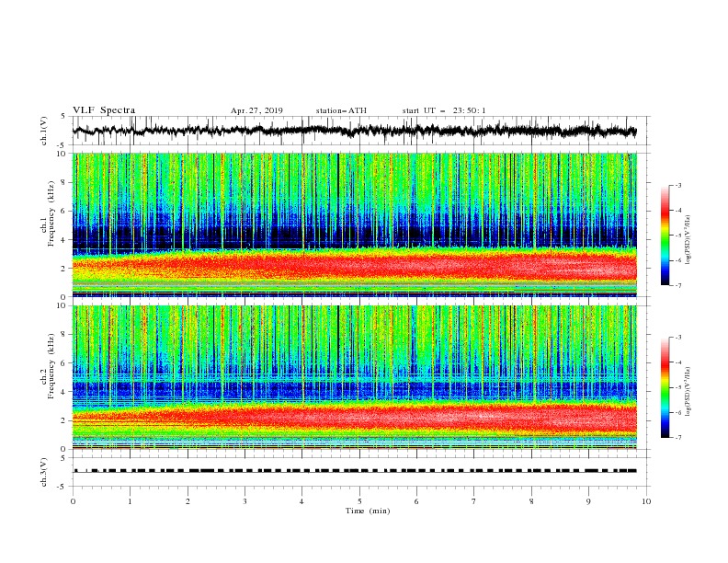Click time-axis tick label "5"
This screenshot has height=563, width=728.
[x=359, y=501]
